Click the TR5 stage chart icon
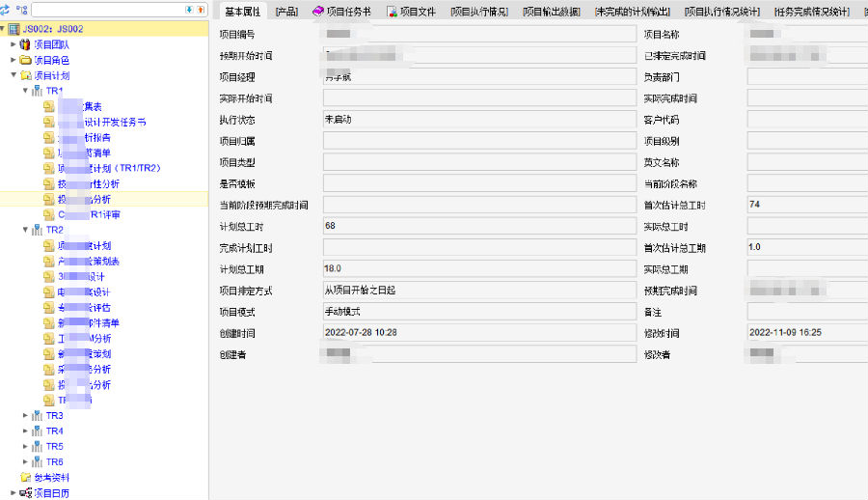This screenshot has width=868, height=500. 37,446
